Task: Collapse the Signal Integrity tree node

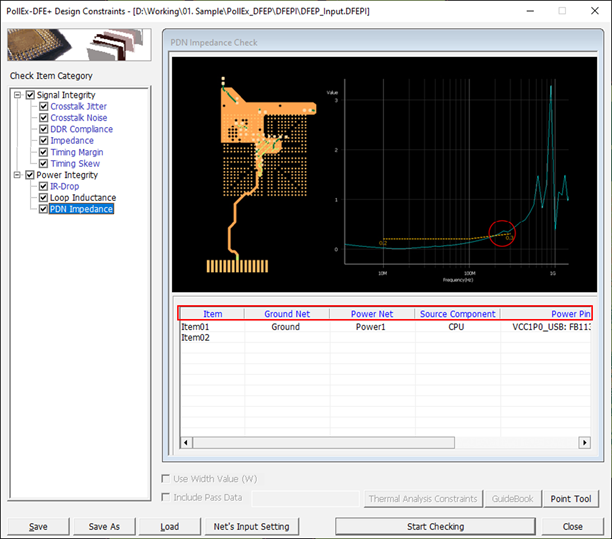Action: pyautogui.click(x=17, y=95)
